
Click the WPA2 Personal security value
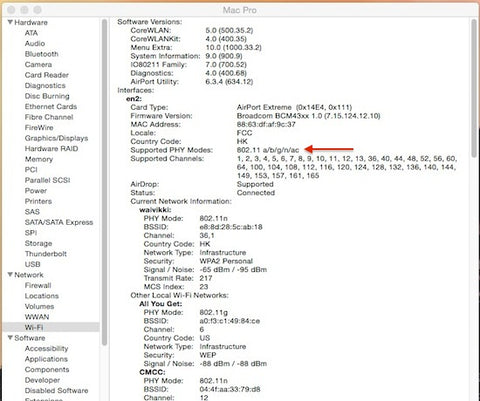[226, 261]
